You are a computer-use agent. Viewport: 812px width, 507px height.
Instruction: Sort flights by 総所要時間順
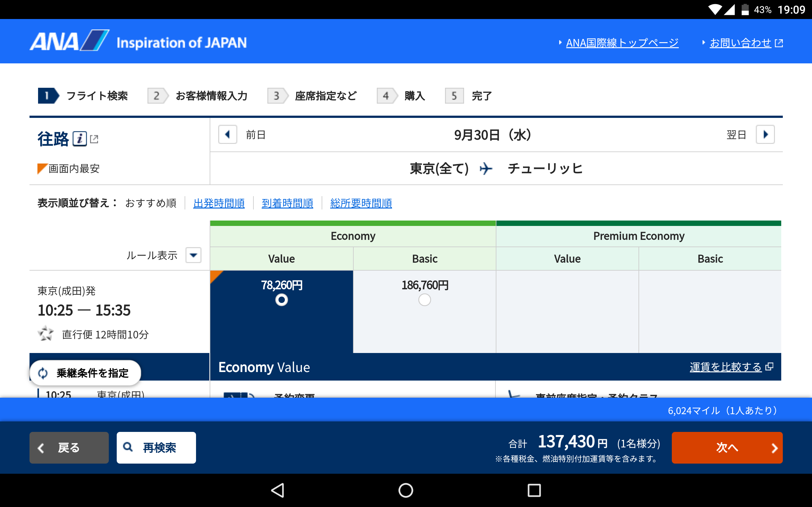point(361,203)
